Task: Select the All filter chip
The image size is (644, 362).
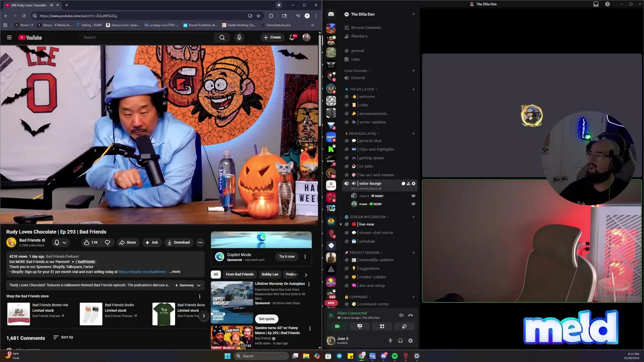Action: tap(215, 274)
